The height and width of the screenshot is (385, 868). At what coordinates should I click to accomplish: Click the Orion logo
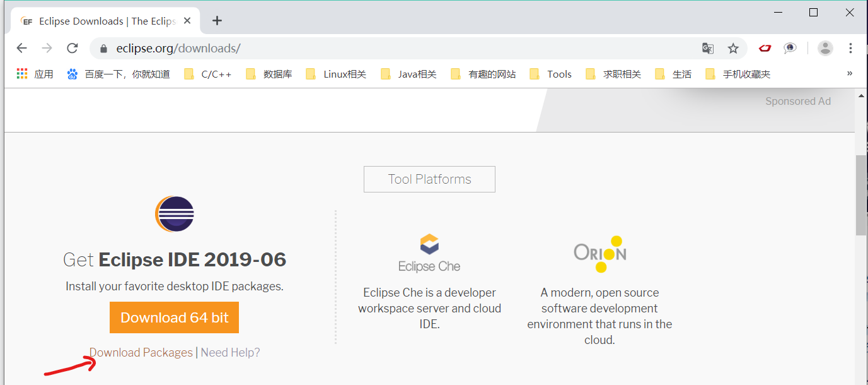coord(599,254)
